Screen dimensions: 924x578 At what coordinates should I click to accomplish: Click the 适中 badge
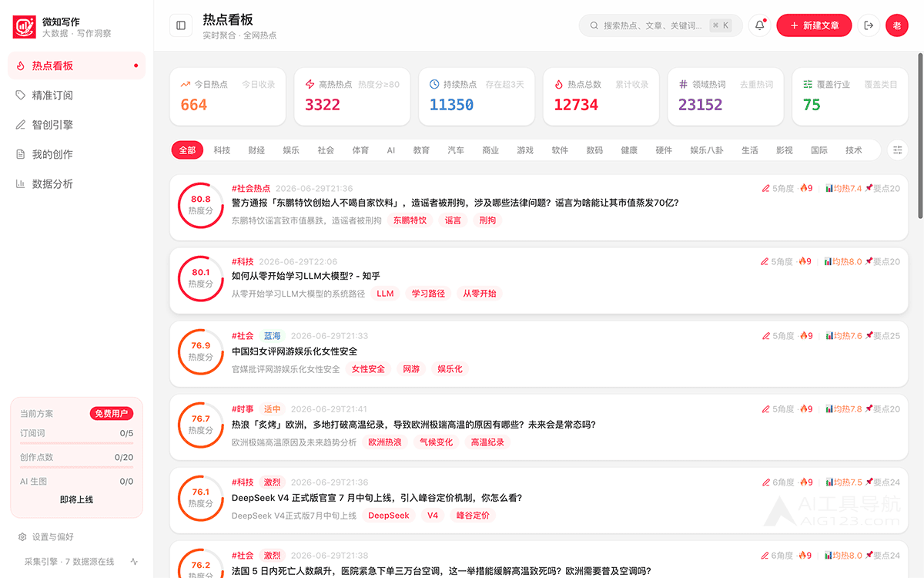coord(273,409)
